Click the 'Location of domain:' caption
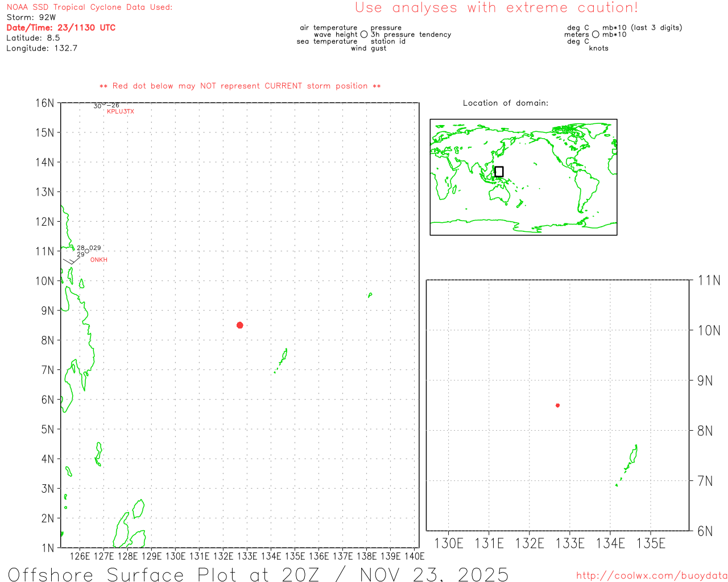 (x=506, y=103)
